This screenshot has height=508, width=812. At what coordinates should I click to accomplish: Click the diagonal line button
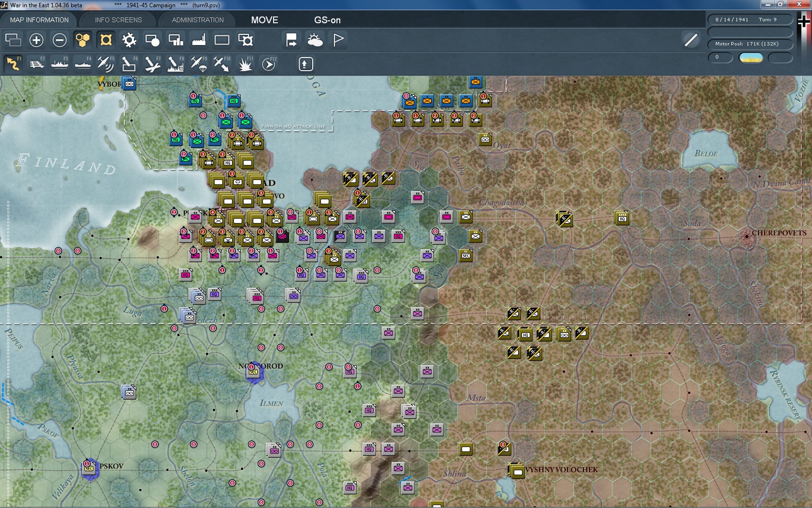point(691,40)
